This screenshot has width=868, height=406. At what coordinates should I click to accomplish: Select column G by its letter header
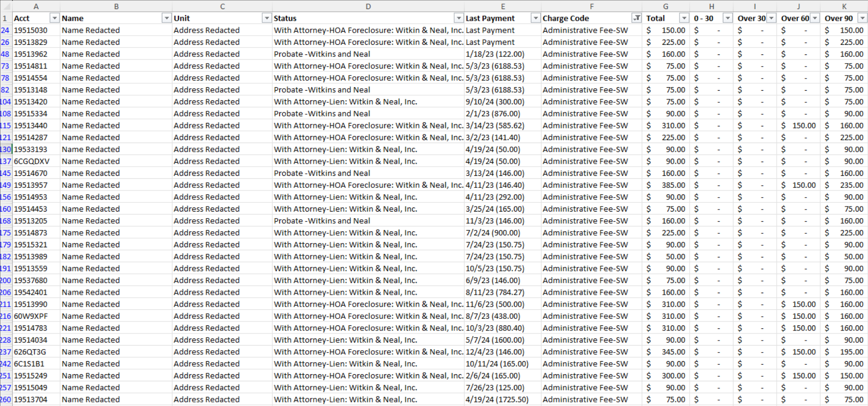[666, 6]
